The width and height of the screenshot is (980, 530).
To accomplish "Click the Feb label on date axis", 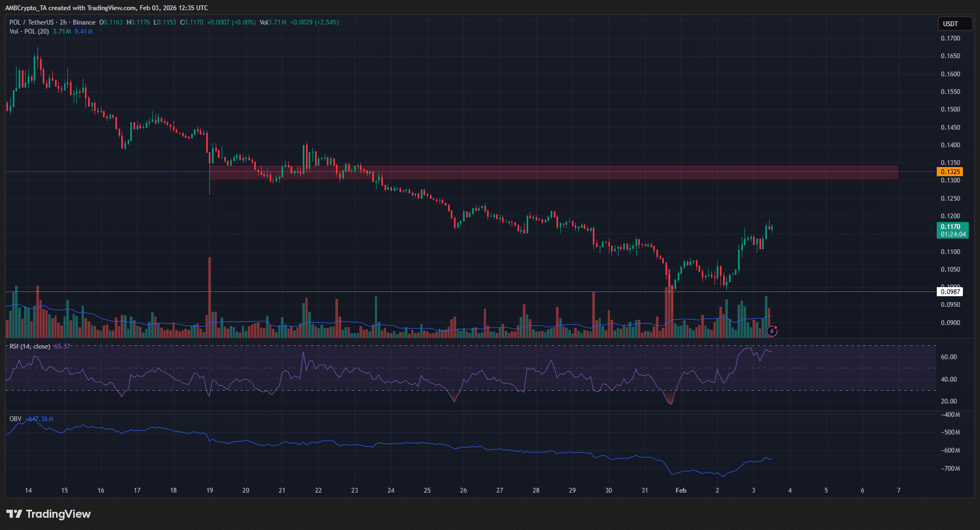I will click(681, 490).
